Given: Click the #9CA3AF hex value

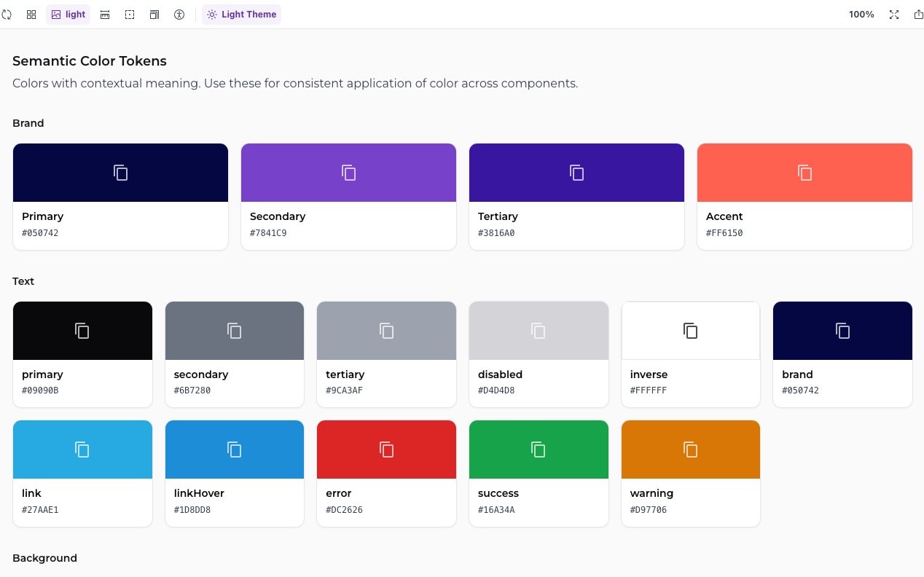Looking at the screenshot, I should [x=344, y=390].
